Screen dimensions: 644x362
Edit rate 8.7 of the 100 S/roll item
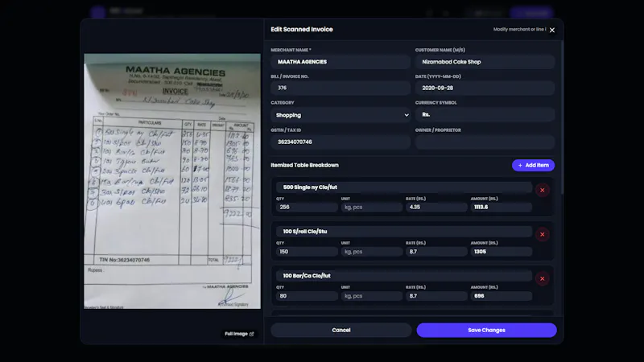tap(436, 252)
